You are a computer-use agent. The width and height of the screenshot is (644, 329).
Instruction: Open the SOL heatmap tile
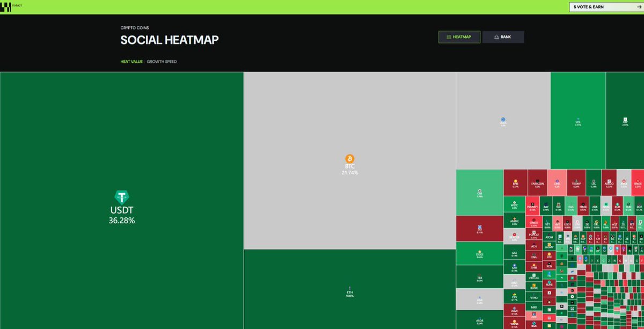(x=577, y=120)
